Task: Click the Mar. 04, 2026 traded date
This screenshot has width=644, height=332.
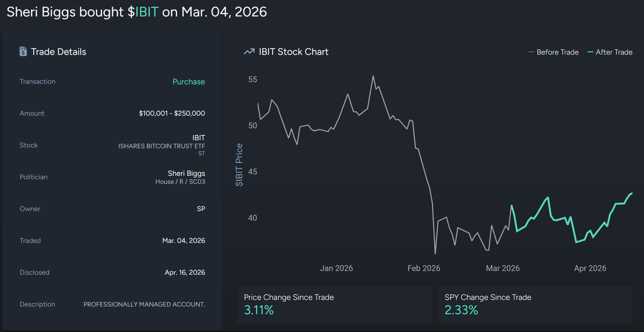Action: pyautogui.click(x=184, y=240)
